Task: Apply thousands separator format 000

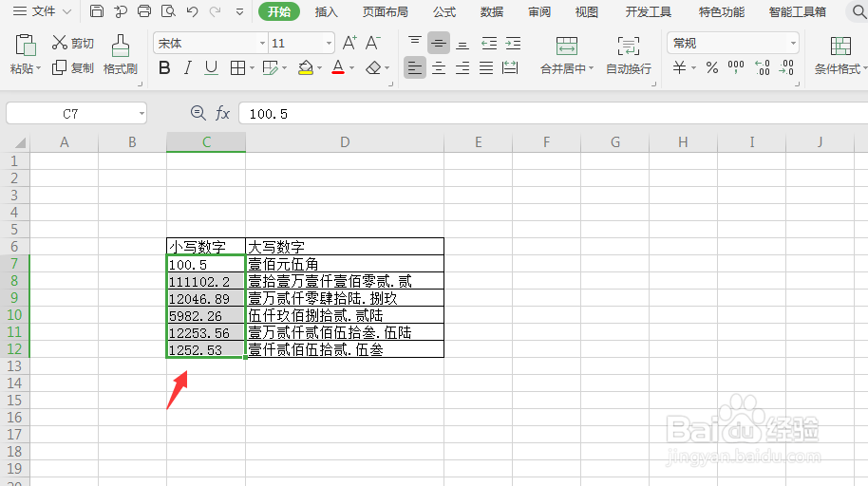Action: pyautogui.click(x=736, y=68)
